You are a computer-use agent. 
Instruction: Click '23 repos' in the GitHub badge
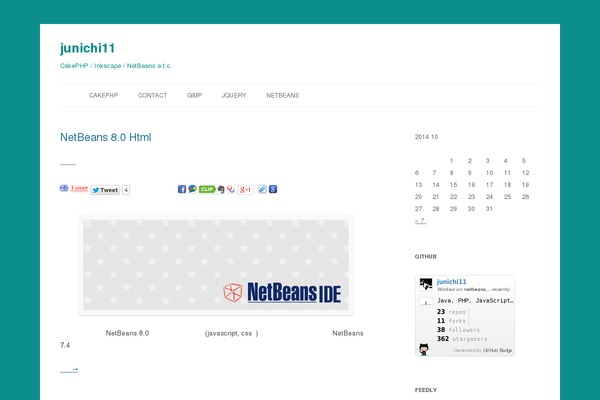click(x=452, y=312)
